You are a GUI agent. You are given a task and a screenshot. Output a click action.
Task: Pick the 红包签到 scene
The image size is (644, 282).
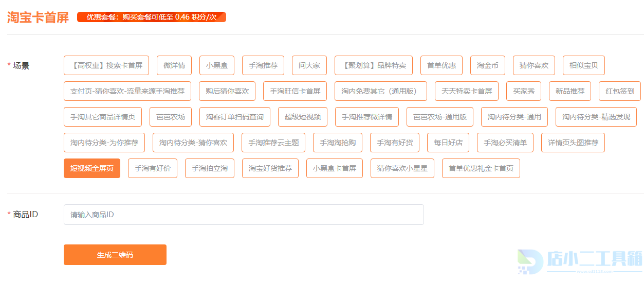click(620, 91)
